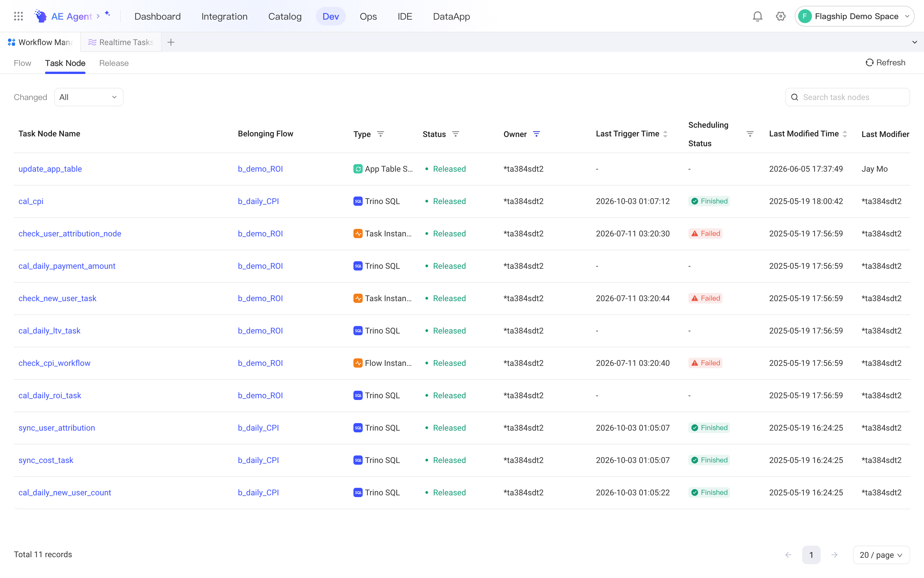Screen dimensions: 924x578
Task: Sort by Last Trigger Time arrows
Action: click(665, 134)
